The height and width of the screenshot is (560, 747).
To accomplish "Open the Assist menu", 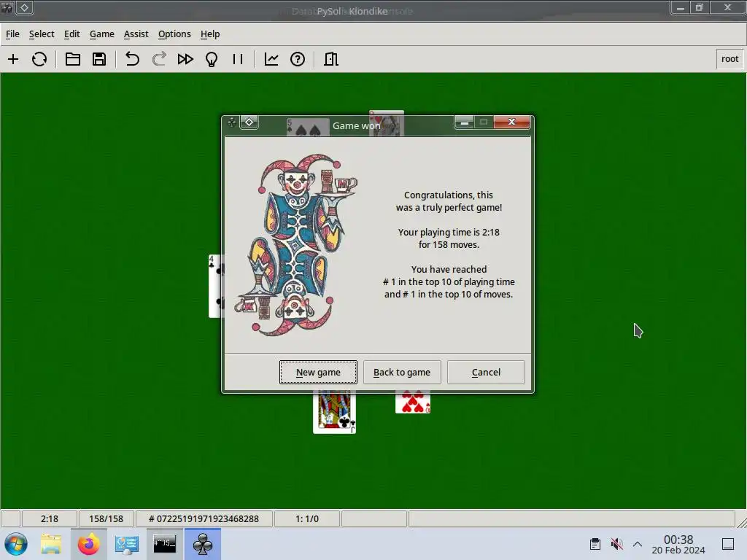I will pyautogui.click(x=136, y=34).
